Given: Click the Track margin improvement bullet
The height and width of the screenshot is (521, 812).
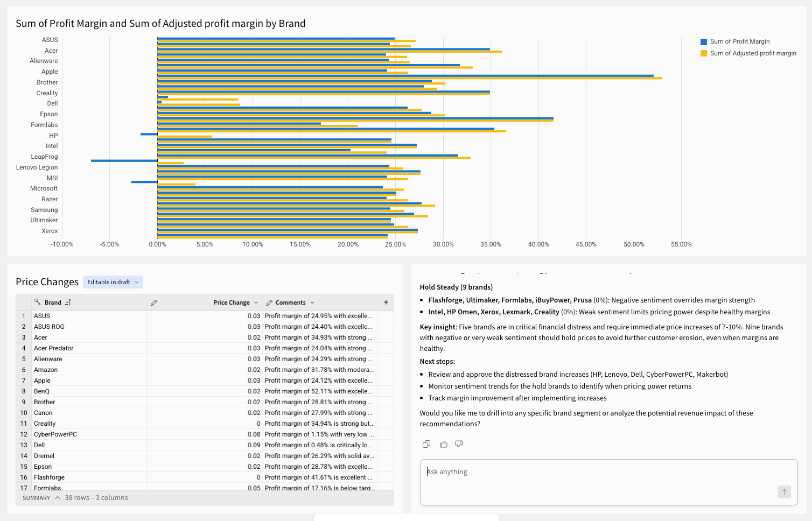Looking at the screenshot, I should [517, 398].
